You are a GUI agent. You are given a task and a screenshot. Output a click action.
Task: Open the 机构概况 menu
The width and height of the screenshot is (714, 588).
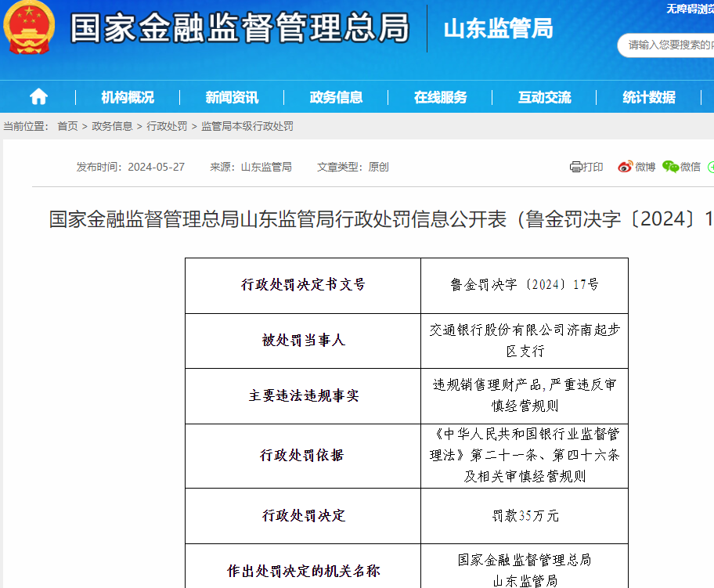pos(128,97)
